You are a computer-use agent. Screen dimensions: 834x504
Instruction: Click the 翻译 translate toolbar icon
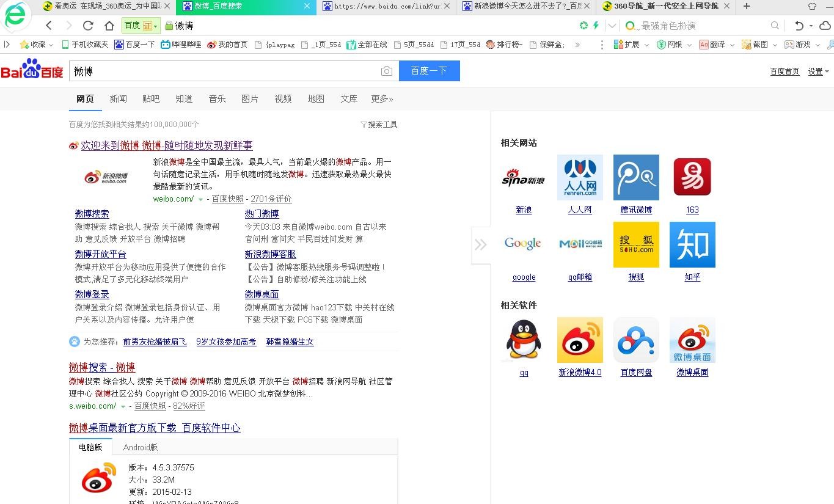point(703,44)
